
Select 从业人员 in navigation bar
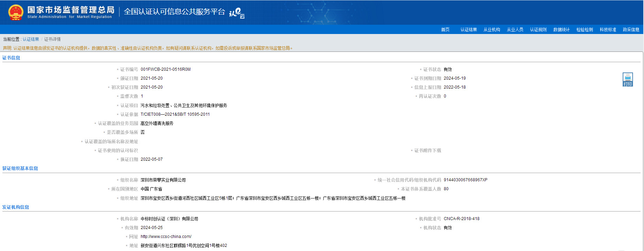click(515, 30)
